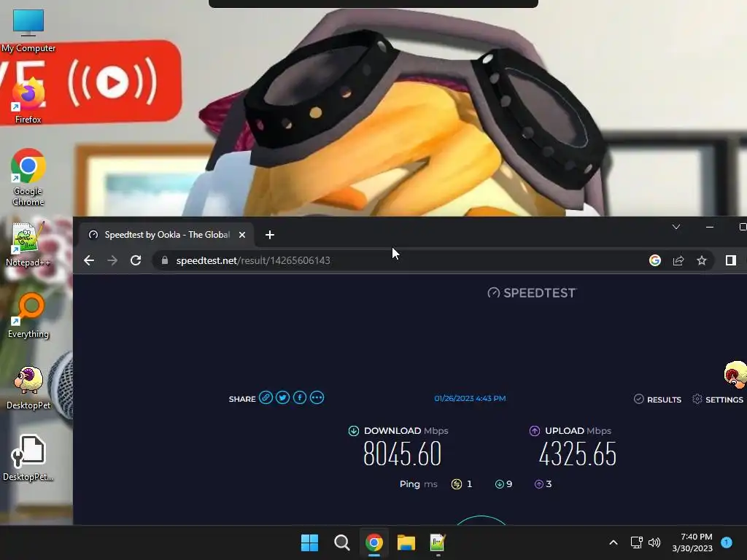Go back in Chrome browser

(x=89, y=260)
